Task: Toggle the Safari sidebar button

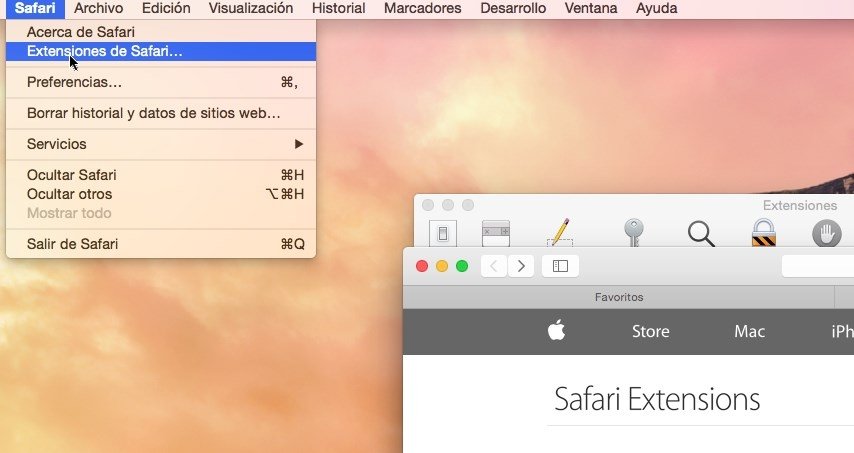Action: coord(560,266)
